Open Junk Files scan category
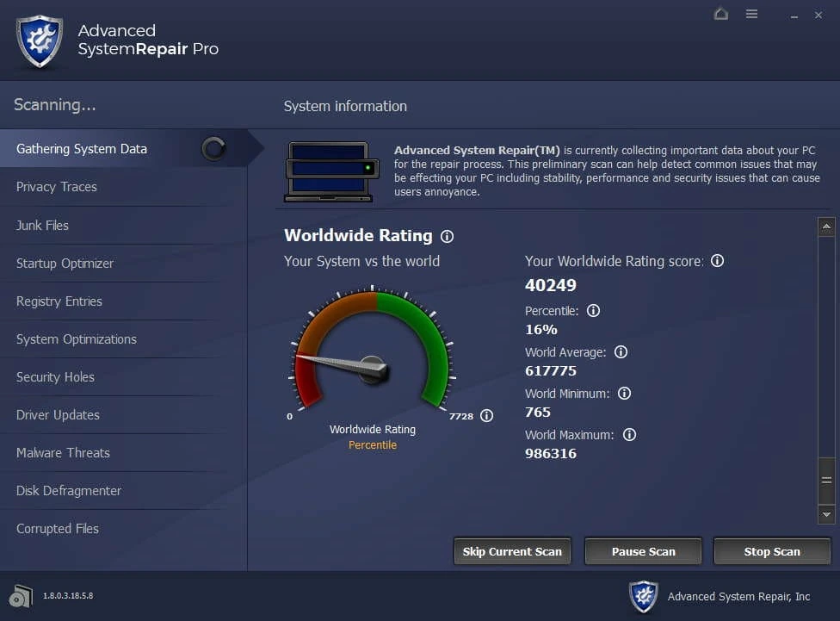840x621 pixels. 124,226
